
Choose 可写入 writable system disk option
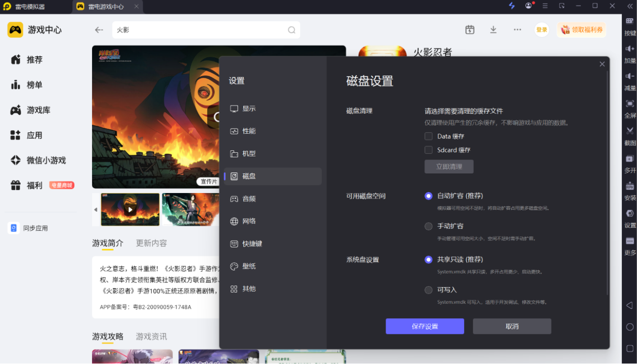(x=428, y=290)
